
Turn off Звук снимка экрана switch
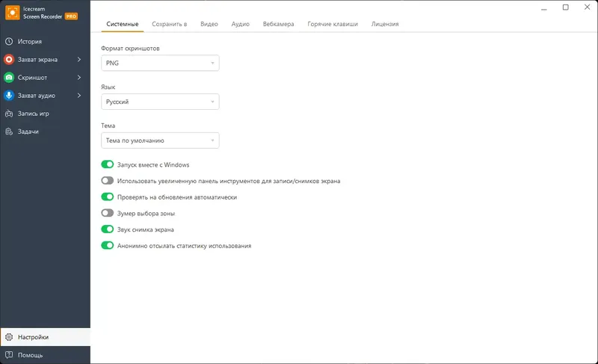coord(108,229)
